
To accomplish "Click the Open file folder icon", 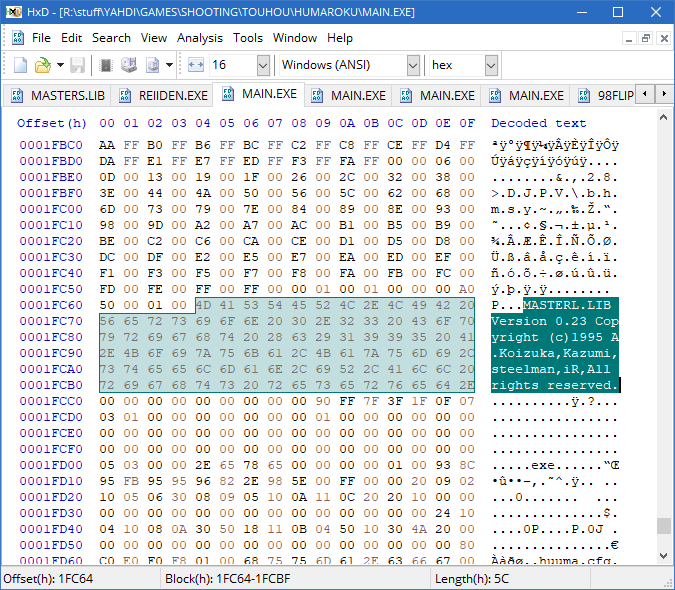I will tap(43, 65).
